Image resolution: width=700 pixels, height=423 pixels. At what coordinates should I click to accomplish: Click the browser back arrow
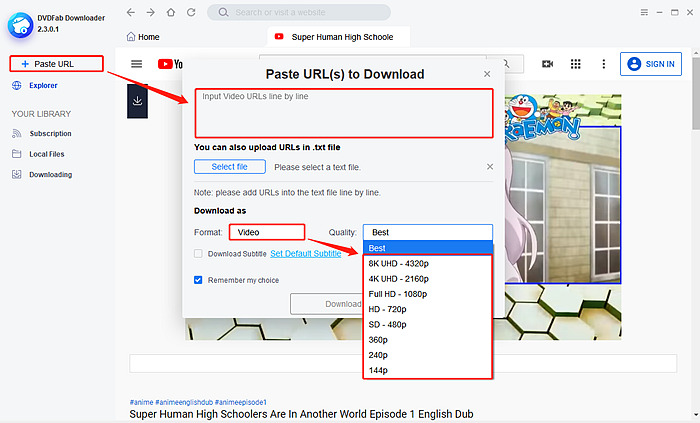click(x=132, y=12)
